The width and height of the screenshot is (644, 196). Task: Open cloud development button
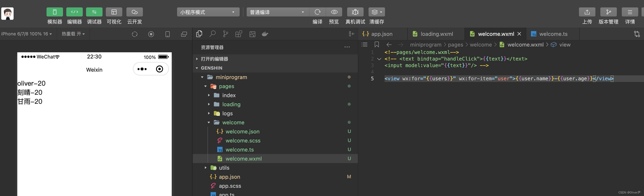[134, 12]
